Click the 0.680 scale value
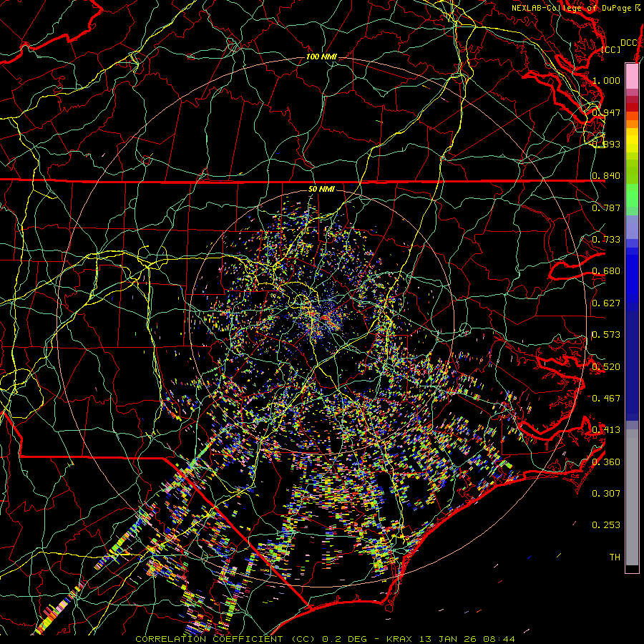The width and height of the screenshot is (644, 644). tap(606, 271)
